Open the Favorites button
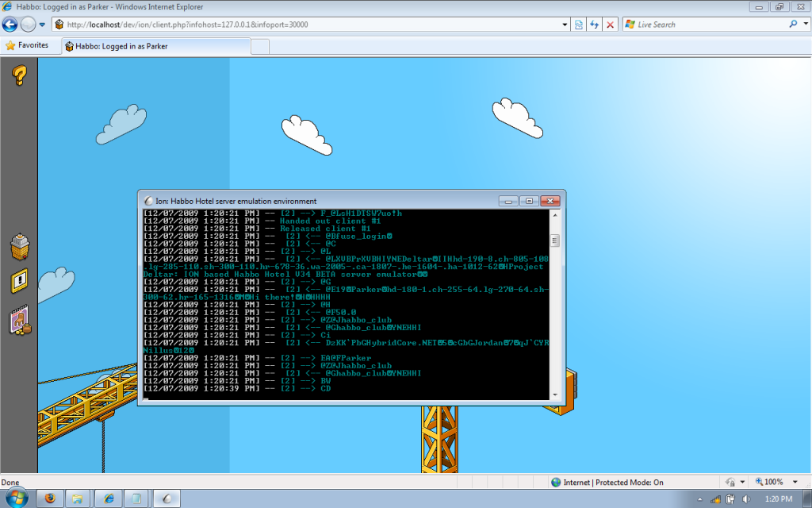The height and width of the screenshot is (508, 812). [x=27, y=45]
